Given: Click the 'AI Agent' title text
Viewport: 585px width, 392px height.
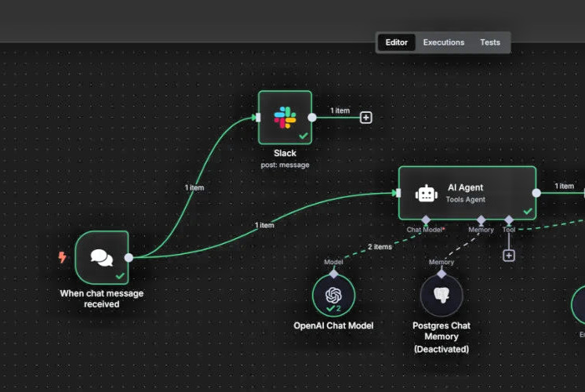Looking at the screenshot, I should click(466, 187).
